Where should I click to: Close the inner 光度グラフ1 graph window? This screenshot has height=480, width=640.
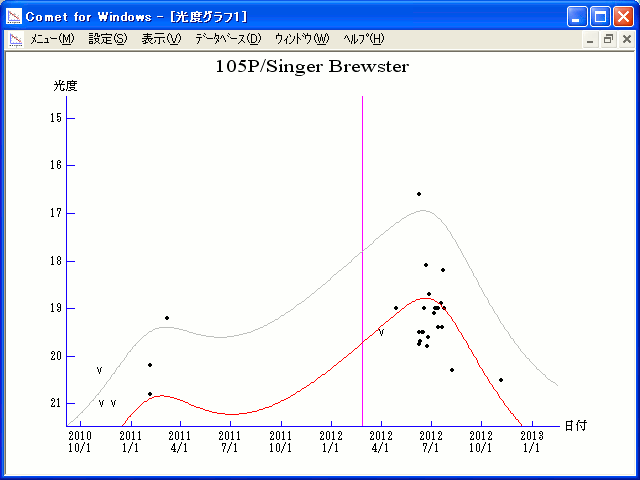pos(625,40)
